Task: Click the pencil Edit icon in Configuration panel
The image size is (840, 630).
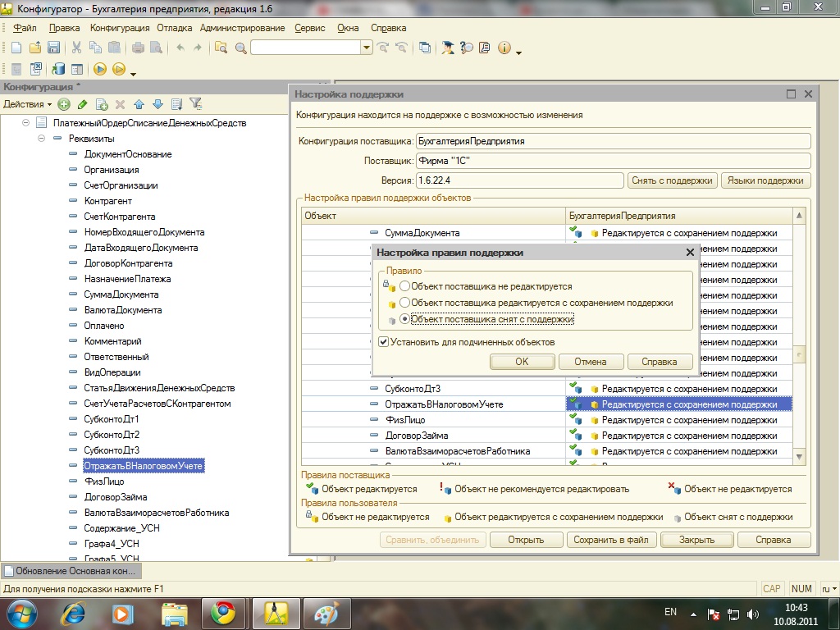Action: [x=82, y=104]
